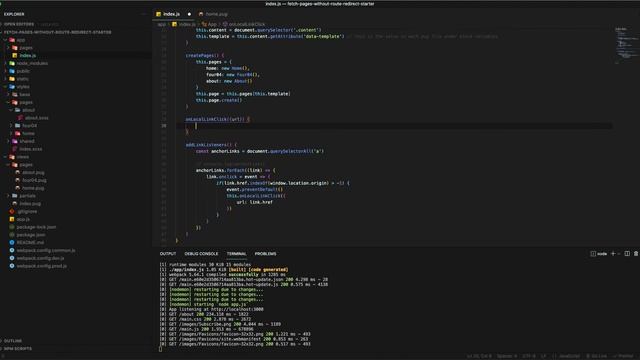Open the OUTPUT panel tab
Image resolution: width=640 pixels, height=360 pixels.
168,253
